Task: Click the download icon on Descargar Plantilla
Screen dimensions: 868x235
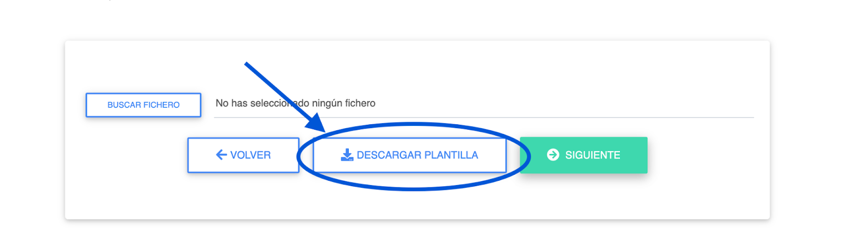Action: 347,155
